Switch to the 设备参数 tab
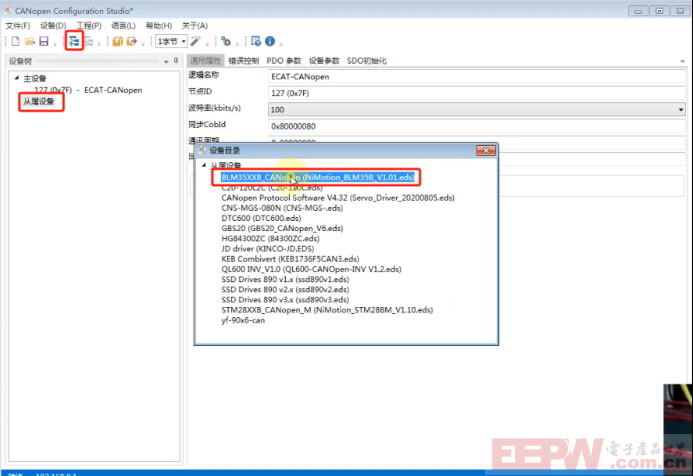The height and width of the screenshot is (476, 693). 324,61
